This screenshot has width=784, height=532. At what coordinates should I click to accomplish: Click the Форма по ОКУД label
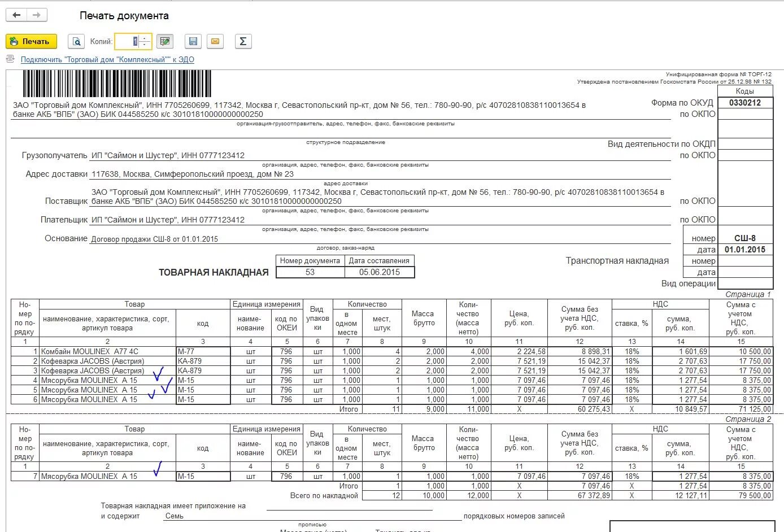[x=682, y=103]
